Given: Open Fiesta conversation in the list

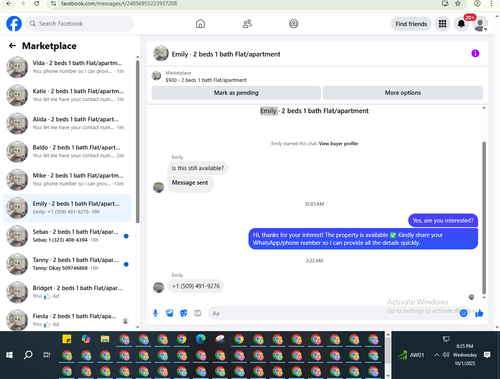Looking at the screenshot, I should pyautogui.click(x=68, y=320).
